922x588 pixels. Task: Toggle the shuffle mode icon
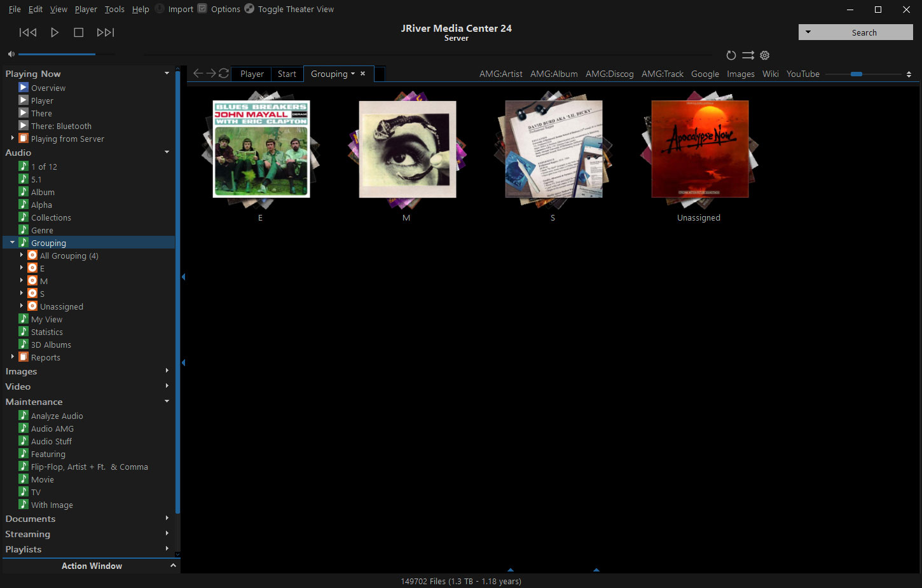[x=748, y=55]
